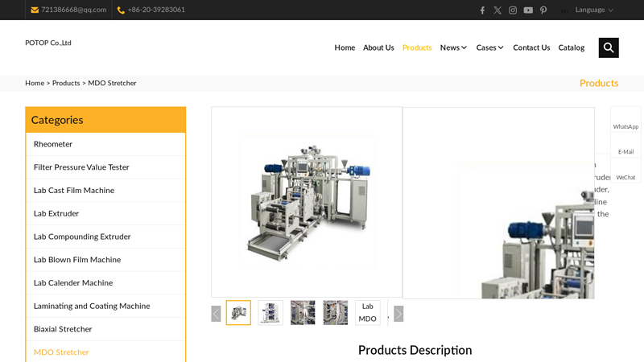644x362 pixels.
Task: Click the black search magnifier button
Action: (609, 47)
